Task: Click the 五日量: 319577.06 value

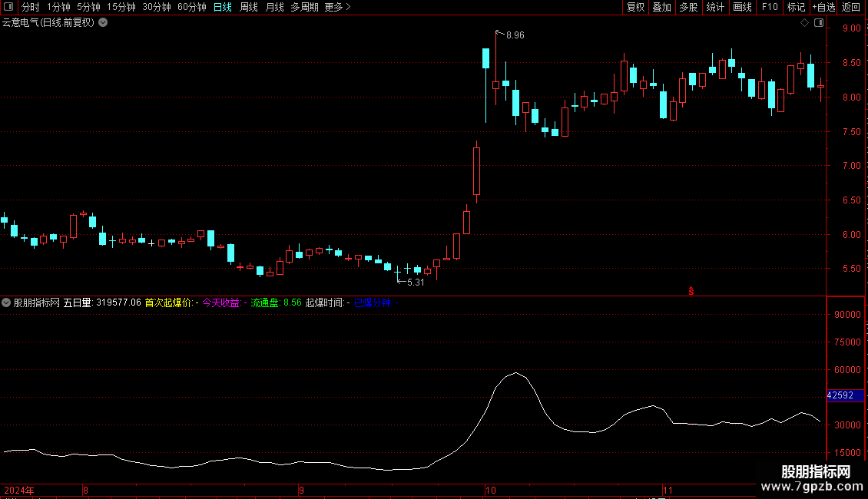Action: (x=102, y=302)
